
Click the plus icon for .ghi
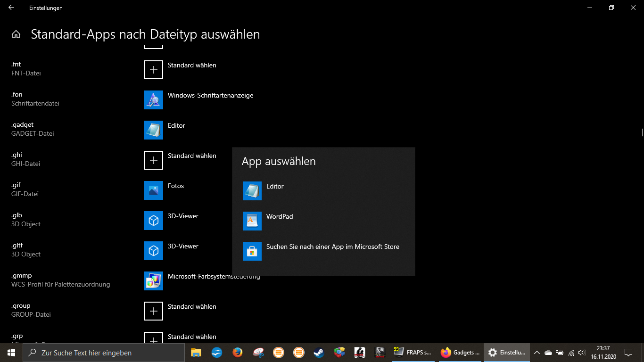pos(154,160)
